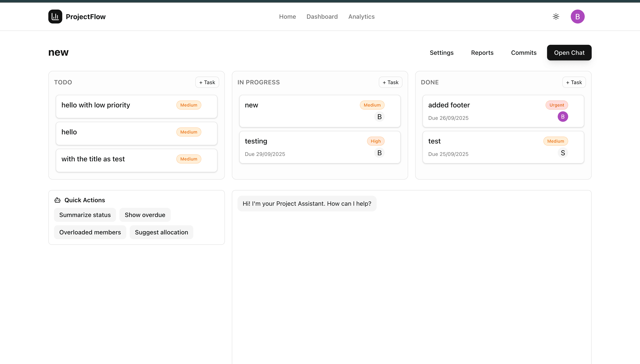
Task: Add a task to the TODO column
Action: (207, 82)
